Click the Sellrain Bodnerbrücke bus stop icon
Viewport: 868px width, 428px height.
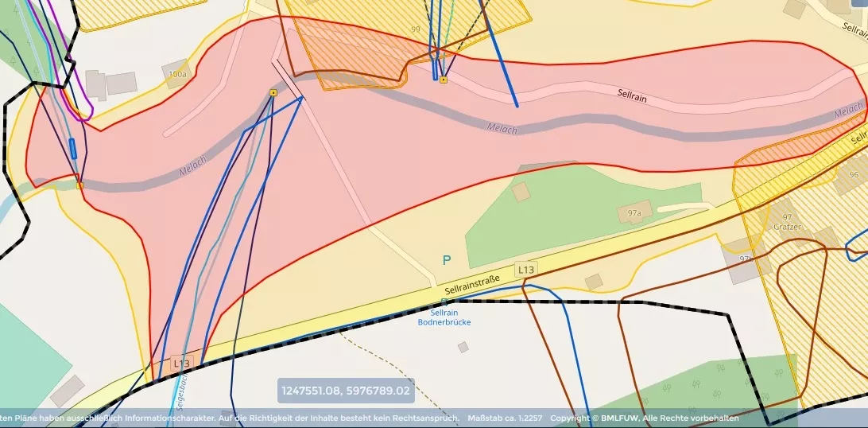[444, 302]
